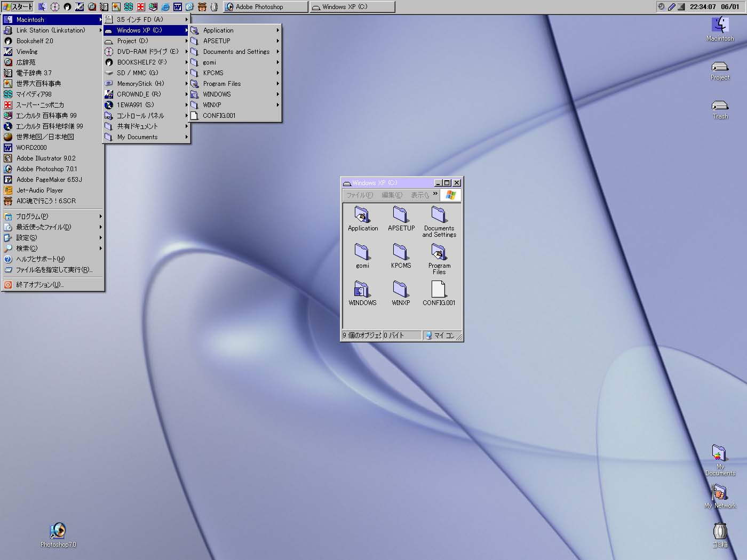Expand the プログラム(P) submenu
747x560 pixels.
(52, 216)
